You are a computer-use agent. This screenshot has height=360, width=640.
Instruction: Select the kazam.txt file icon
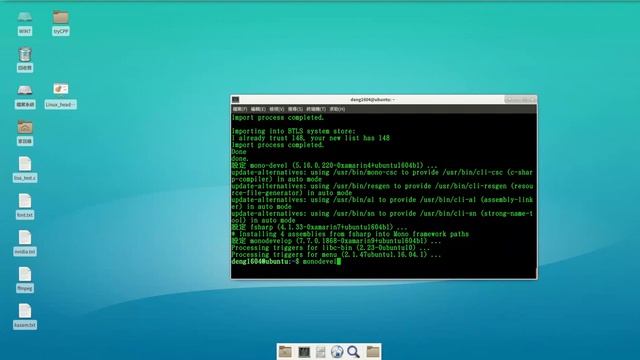point(25,316)
